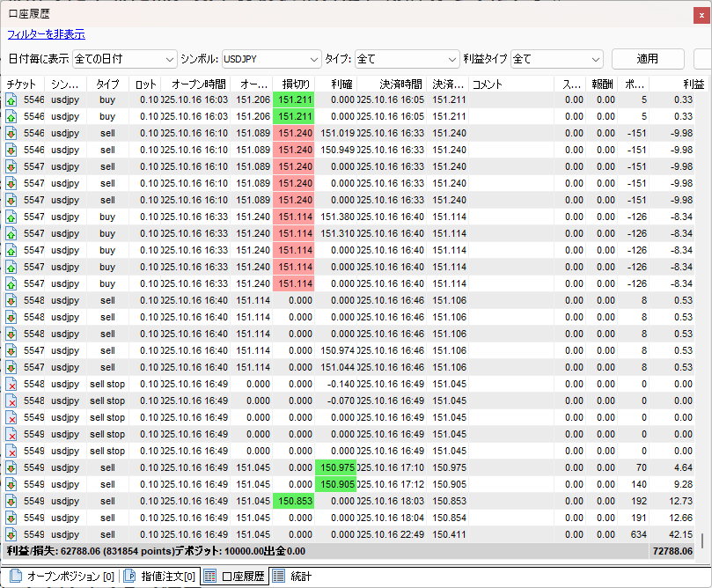
Task: Click the green highlighted 150.975 take-profit cell
Action: coord(335,467)
